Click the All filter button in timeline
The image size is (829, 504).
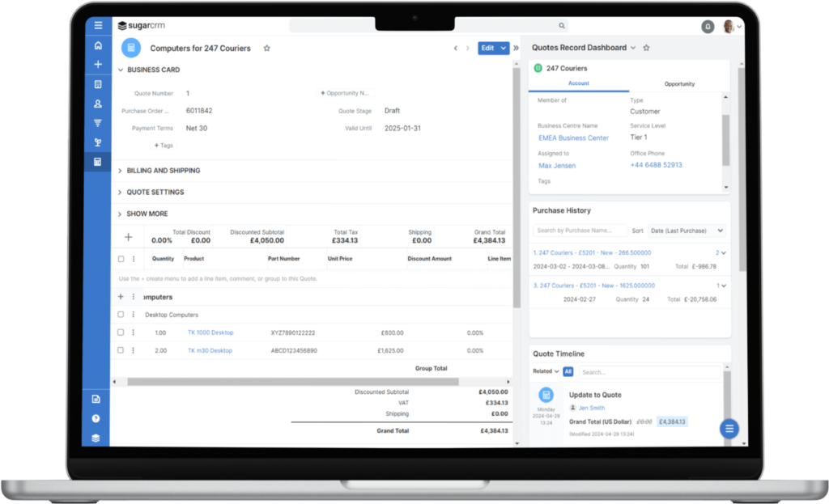568,371
